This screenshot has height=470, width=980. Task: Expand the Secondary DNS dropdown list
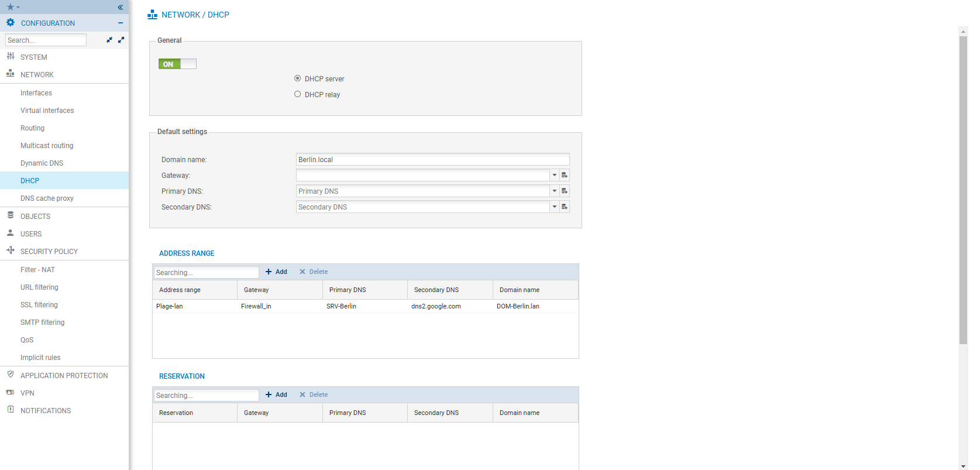554,207
